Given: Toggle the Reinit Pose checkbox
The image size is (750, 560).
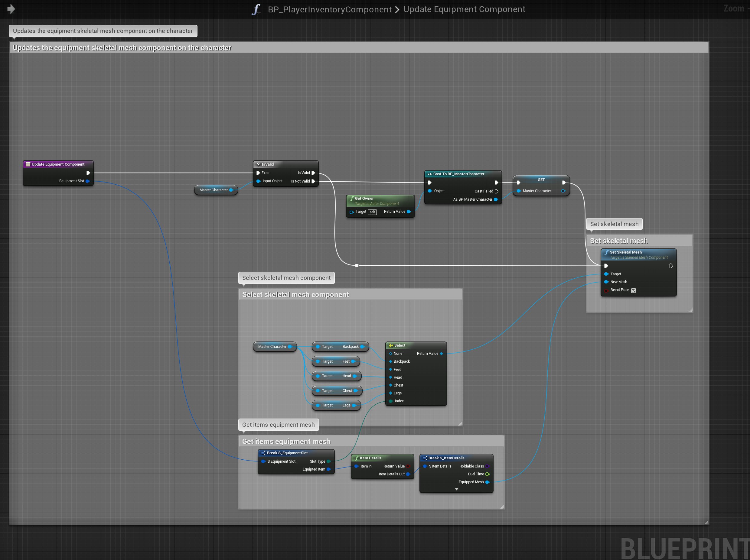Looking at the screenshot, I should pyautogui.click(x=633, y=290).
